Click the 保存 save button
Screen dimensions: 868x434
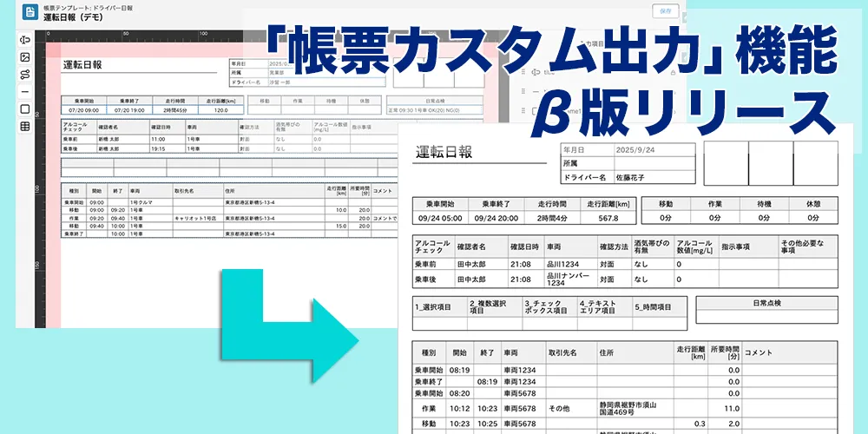tap(664, 10)
